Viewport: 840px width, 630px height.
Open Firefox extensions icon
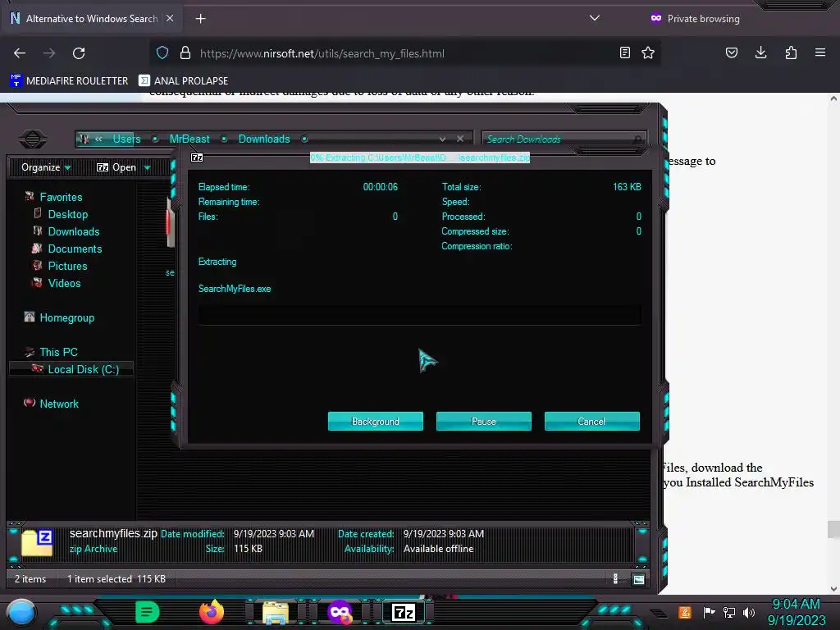click(x=791, y=52)
